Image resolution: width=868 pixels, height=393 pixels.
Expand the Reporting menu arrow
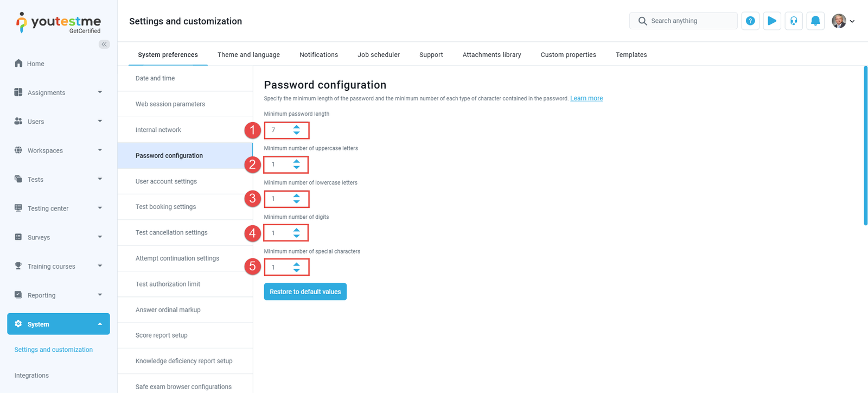[100, 295]
